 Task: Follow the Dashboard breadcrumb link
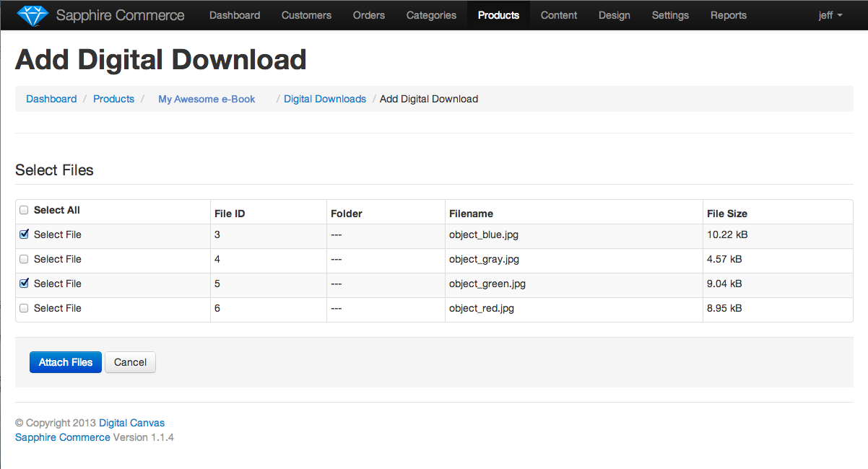coord(51,99)
